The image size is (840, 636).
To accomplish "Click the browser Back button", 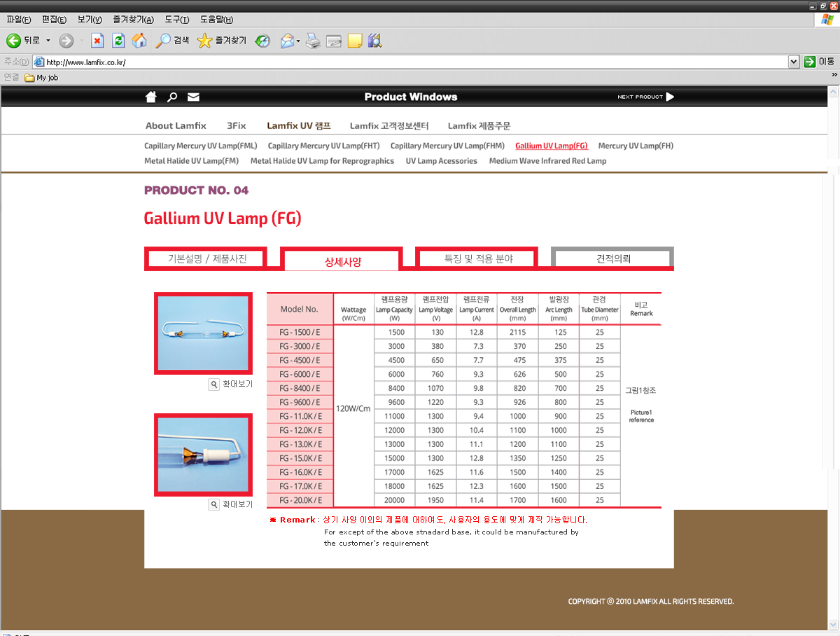I will [23, 41].
